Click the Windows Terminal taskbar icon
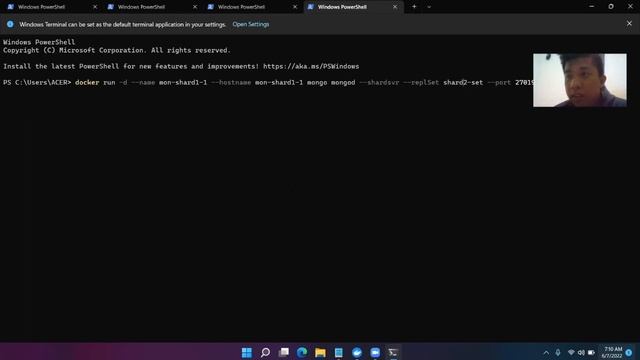 [x=393, y=352]
